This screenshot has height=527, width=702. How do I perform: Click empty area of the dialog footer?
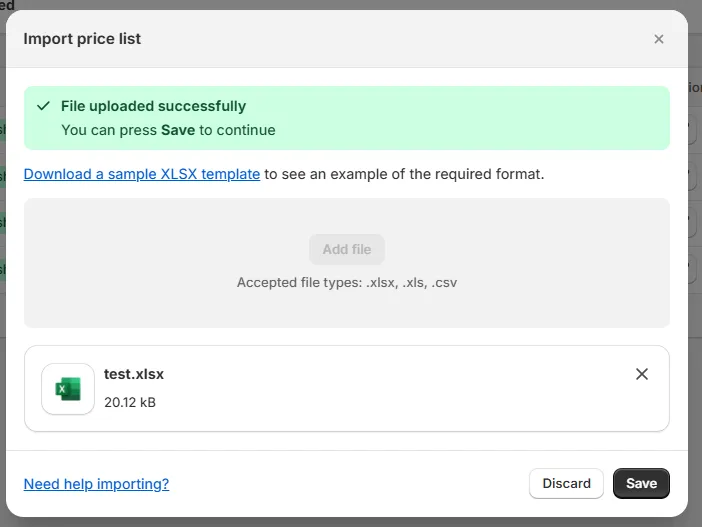tap(349, 484)
